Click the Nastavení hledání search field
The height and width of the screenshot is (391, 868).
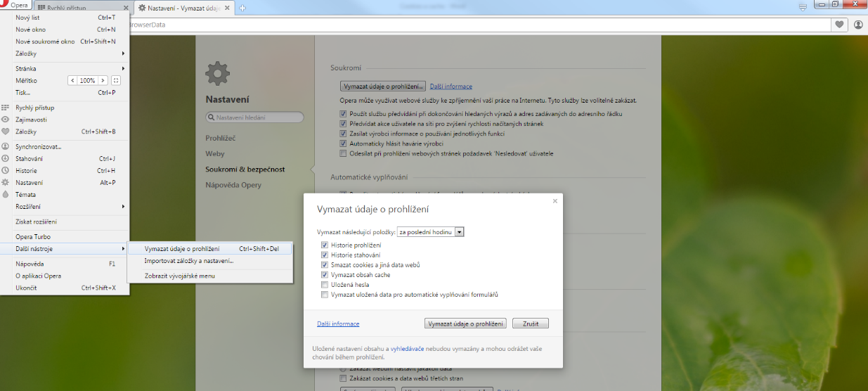254,117
